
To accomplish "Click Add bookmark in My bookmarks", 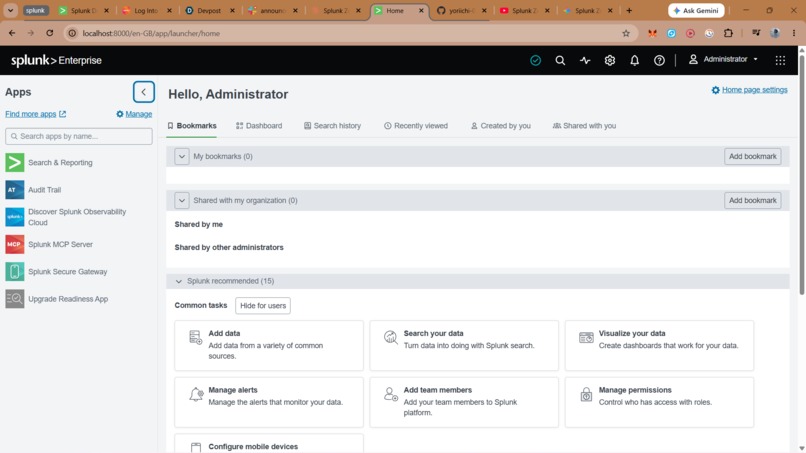I will (753, 156).
